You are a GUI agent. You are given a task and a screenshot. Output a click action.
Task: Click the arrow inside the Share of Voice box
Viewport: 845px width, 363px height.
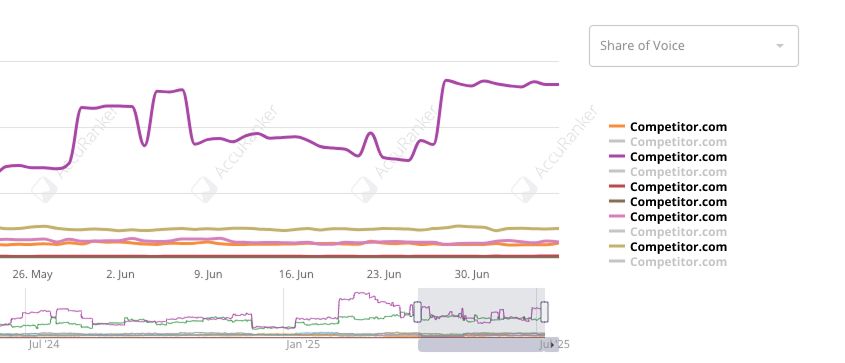click(780, 46)
